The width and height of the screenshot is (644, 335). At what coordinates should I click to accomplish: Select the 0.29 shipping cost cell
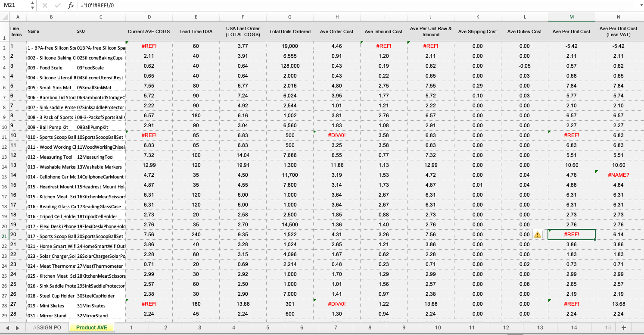(478, 86)
